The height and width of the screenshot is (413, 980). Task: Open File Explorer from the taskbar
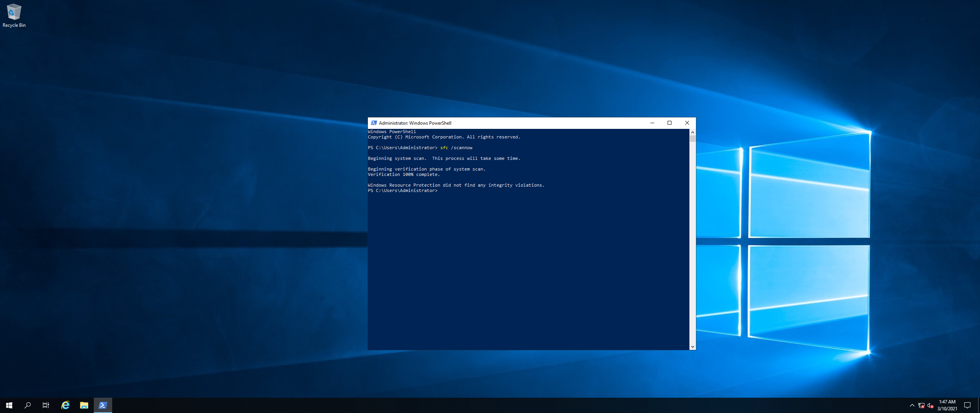[x=84, y=405]
